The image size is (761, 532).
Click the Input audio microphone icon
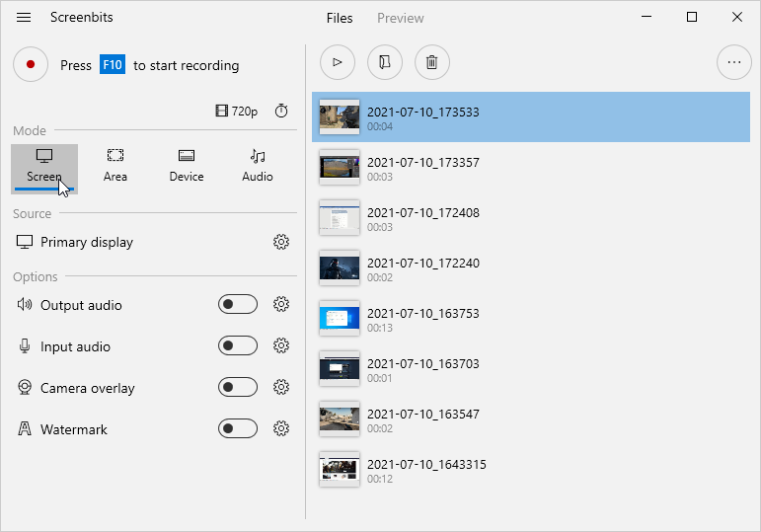pos(25,346)
